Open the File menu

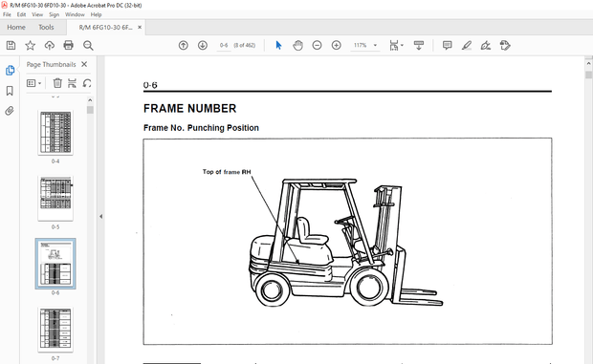click(8, 14)
